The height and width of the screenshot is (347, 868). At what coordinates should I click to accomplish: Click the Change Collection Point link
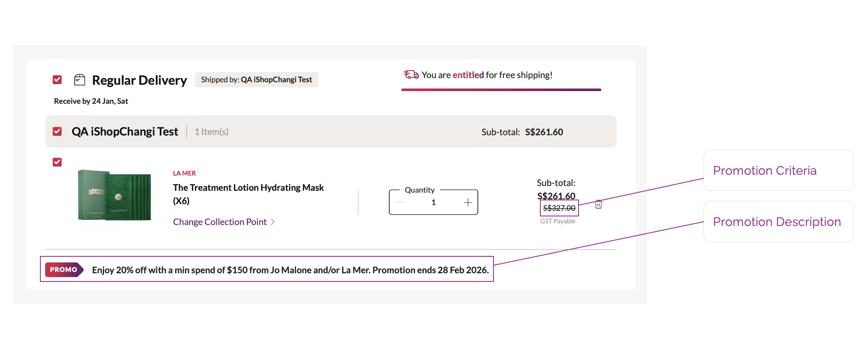220,222
